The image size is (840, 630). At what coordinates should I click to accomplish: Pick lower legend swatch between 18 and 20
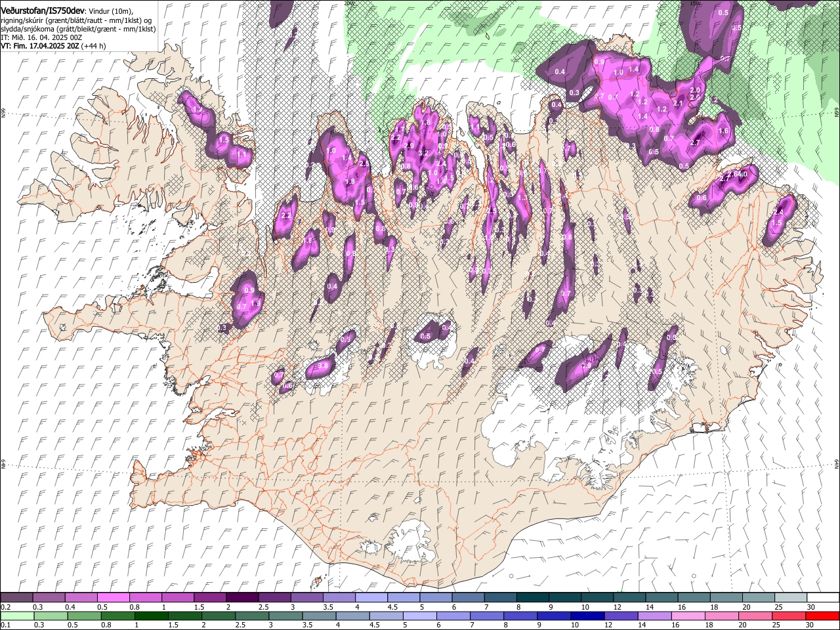pos(723,616)
